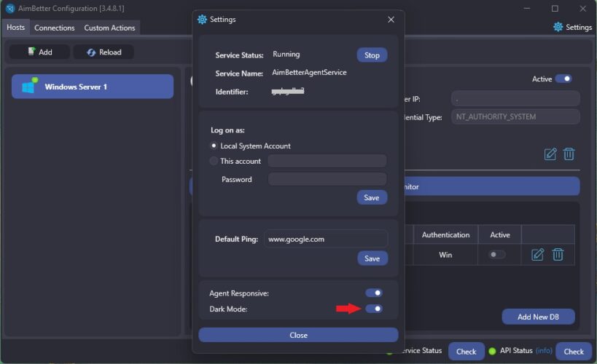Enable the database row Active toggle
The height and width of the screenshot is (364, 597).
pos(497,254)
